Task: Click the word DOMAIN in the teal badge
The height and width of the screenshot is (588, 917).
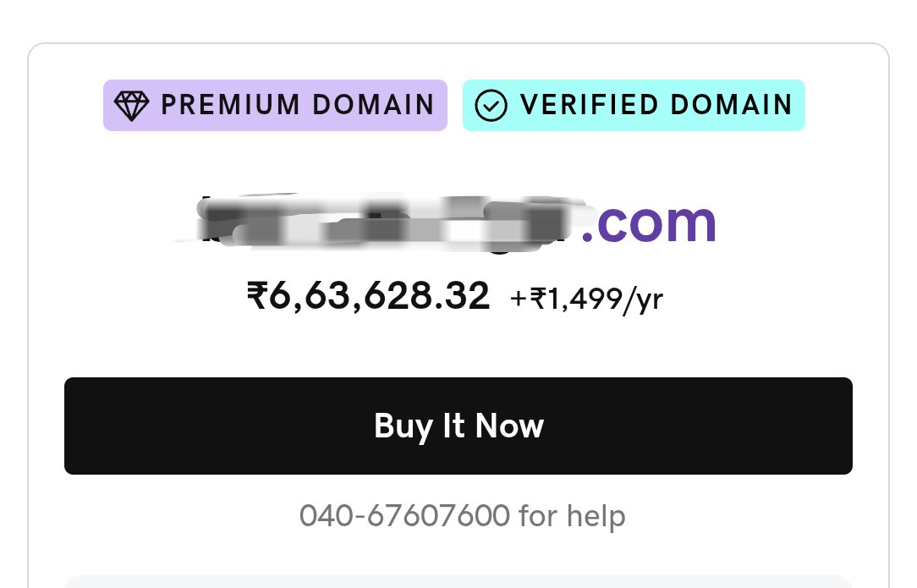Action: (x=732, y=105)
